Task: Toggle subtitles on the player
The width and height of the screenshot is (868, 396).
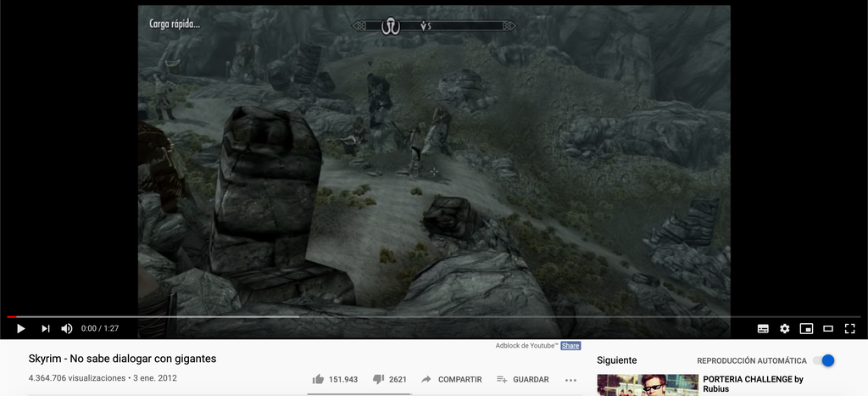Action: click(763, 328)
